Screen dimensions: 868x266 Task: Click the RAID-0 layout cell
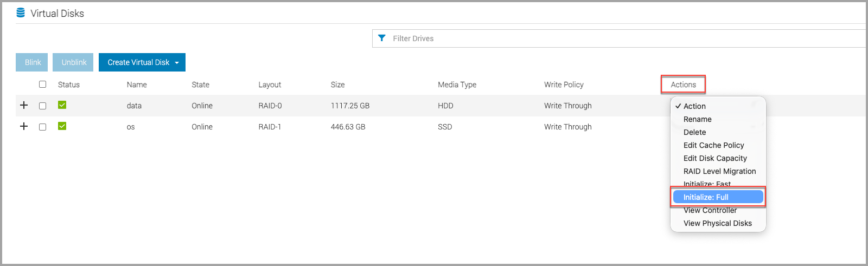tap(270, 106)
